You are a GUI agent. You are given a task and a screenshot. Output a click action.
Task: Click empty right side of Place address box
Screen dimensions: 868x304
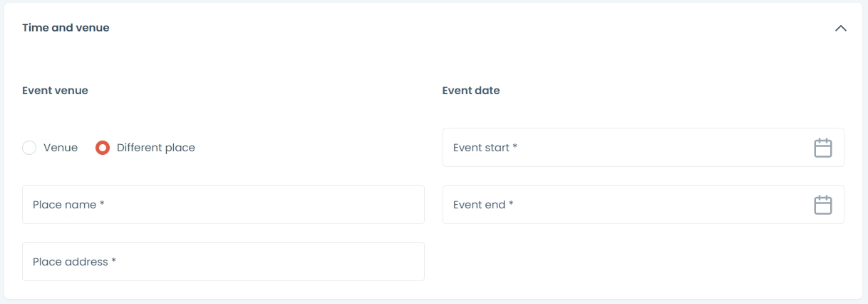356,262
